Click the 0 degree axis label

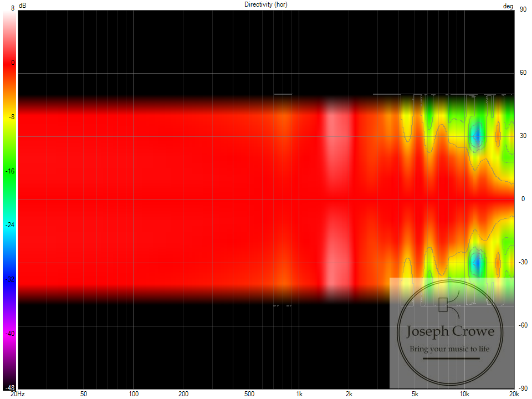pyautogui.click(x=522, y=199)
